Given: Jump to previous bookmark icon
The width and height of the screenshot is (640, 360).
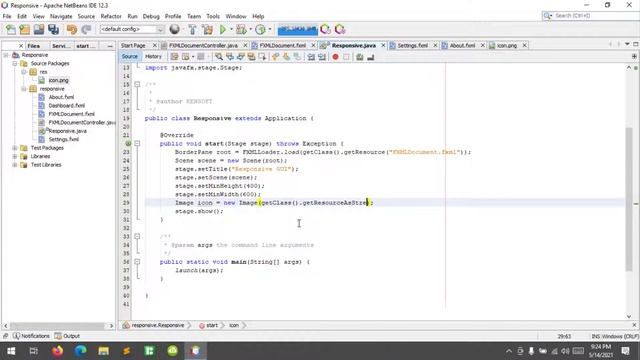Looking at the screenshot, I should point(276,57).
